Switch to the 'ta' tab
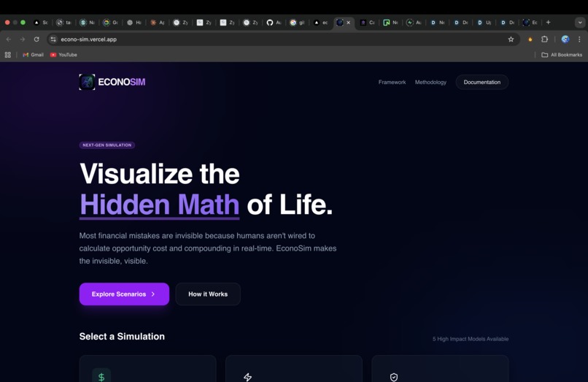The height and width of the screenshot is (382, 588). coord(63,23)
